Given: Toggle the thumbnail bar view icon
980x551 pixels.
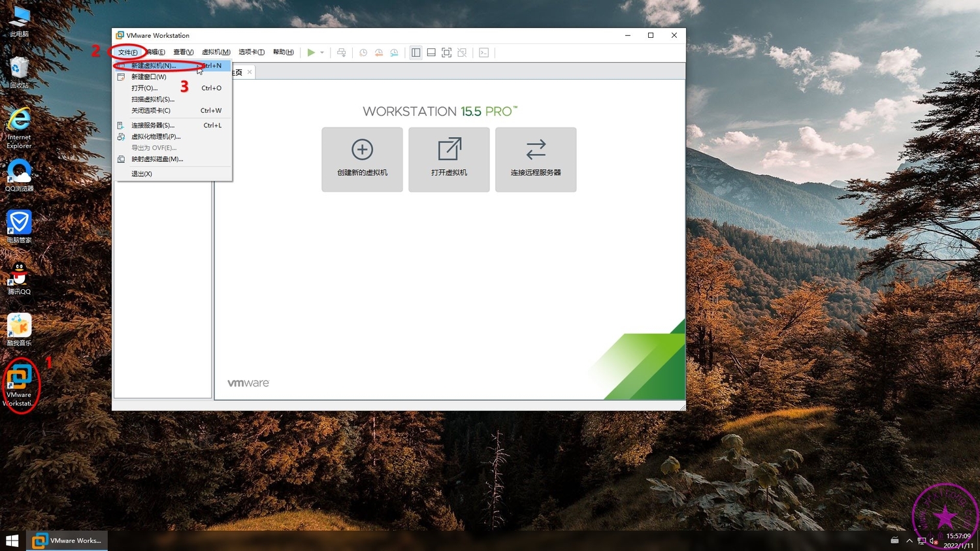Looking at the screenshot, I should [431, 52].
